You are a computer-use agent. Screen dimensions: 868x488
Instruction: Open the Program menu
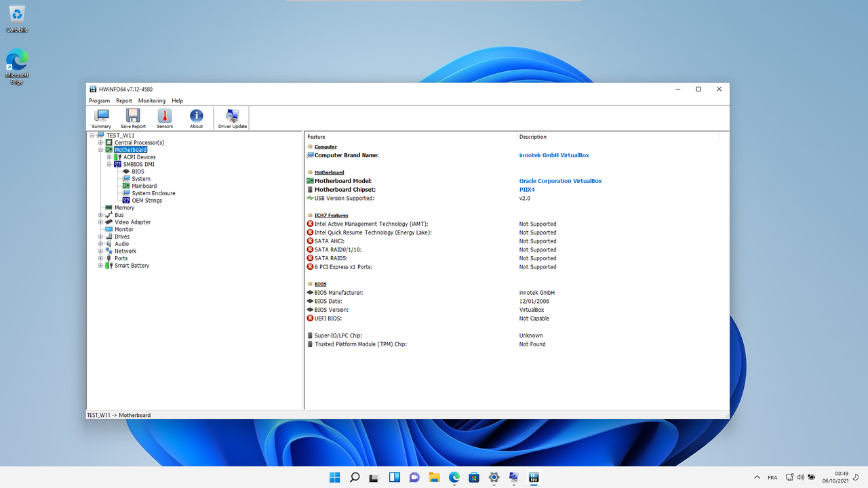[x=100, y=100]
